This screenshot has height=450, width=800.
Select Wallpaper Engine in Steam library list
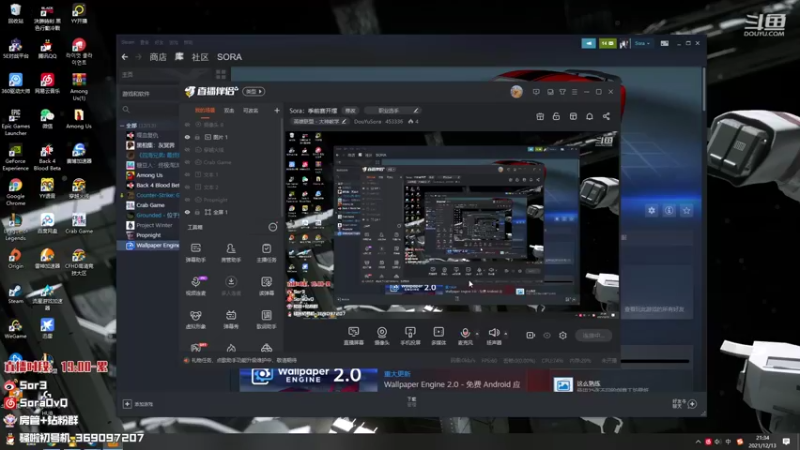tap(153, 245)
